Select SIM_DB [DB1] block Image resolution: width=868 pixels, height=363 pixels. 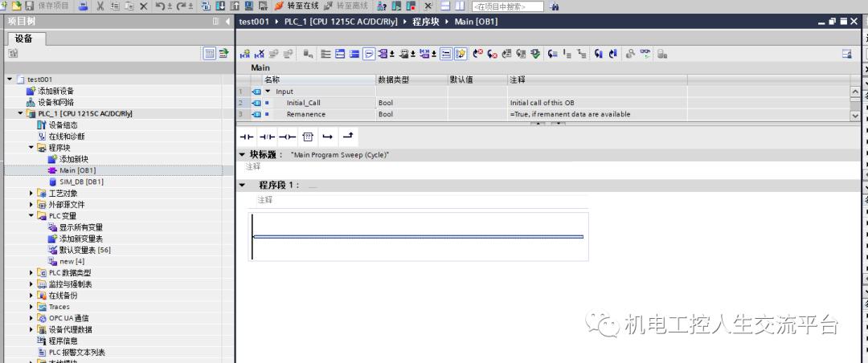(x=81, y=181)
